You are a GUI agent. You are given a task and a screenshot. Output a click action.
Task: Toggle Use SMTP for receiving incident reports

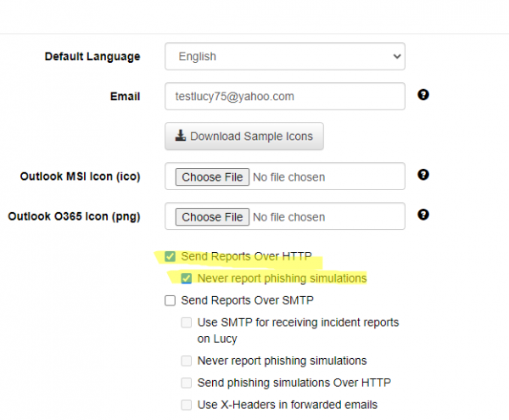click(x=187, y=322)
